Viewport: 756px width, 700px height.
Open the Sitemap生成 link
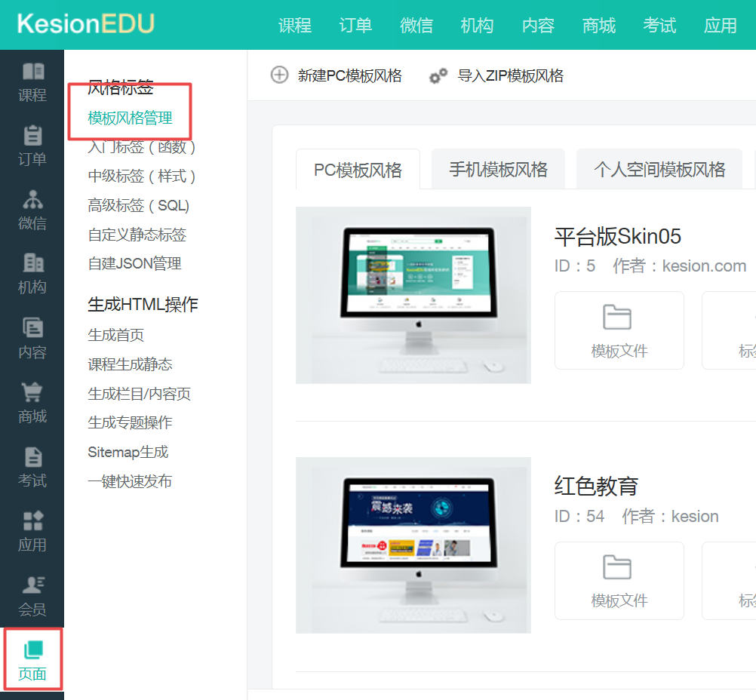128,452
